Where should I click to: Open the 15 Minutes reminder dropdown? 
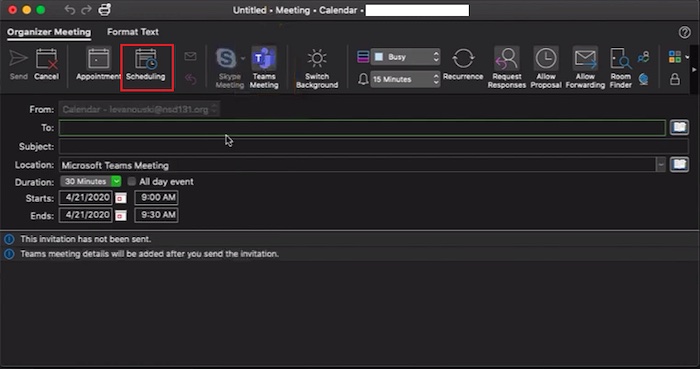(x=405, y=79)
